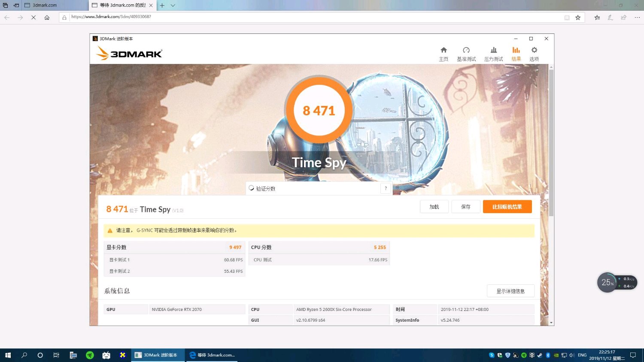Open Windows taskbar search

click(x=24, y=355)
